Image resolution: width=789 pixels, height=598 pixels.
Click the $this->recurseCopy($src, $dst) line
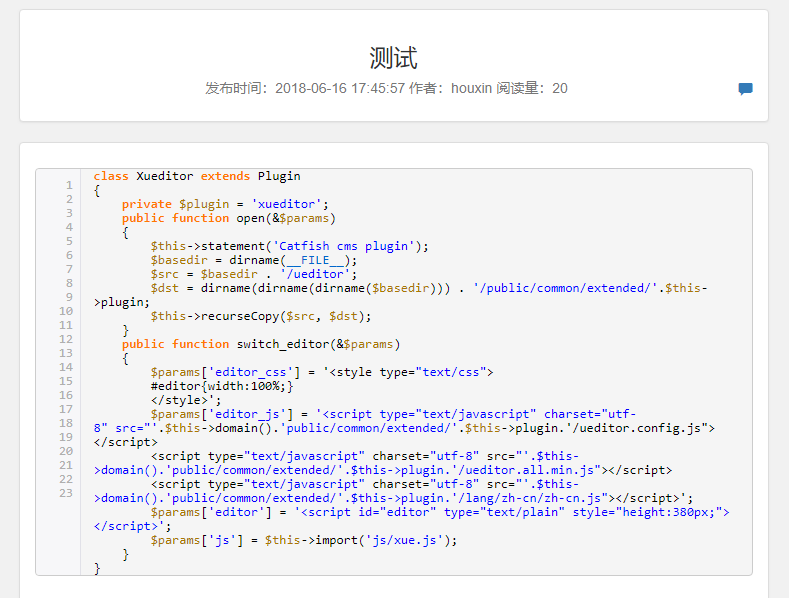261,316
